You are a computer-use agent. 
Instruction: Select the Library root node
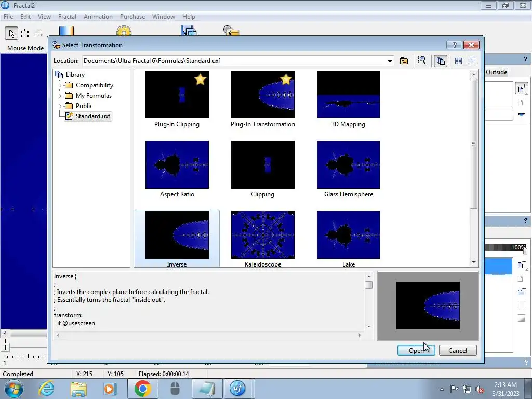(70, 75)
